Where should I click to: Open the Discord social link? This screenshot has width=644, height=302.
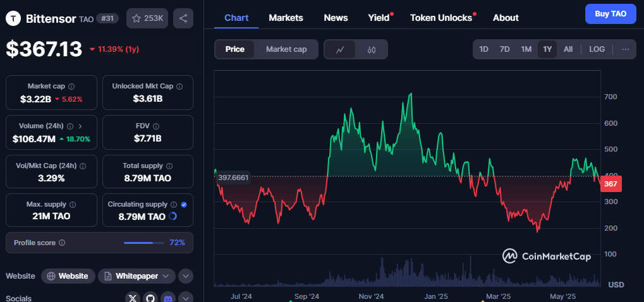tap(168, 299)
